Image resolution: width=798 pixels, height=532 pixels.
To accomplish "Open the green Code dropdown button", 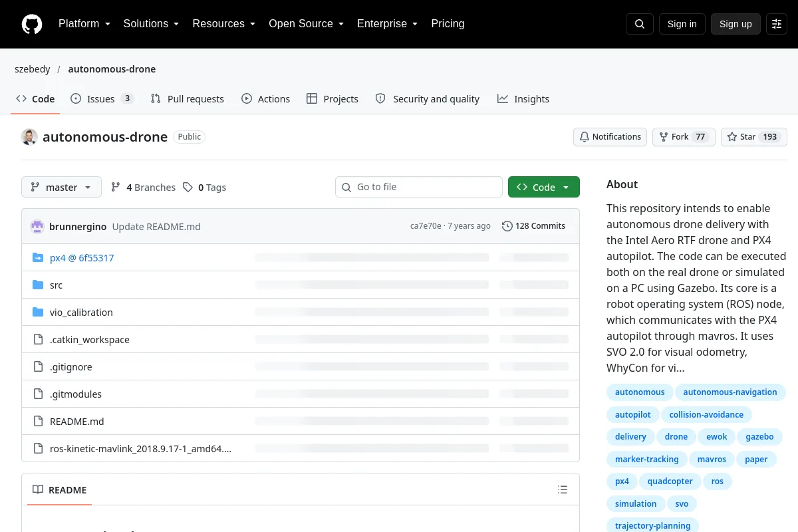I will point(544,187).
